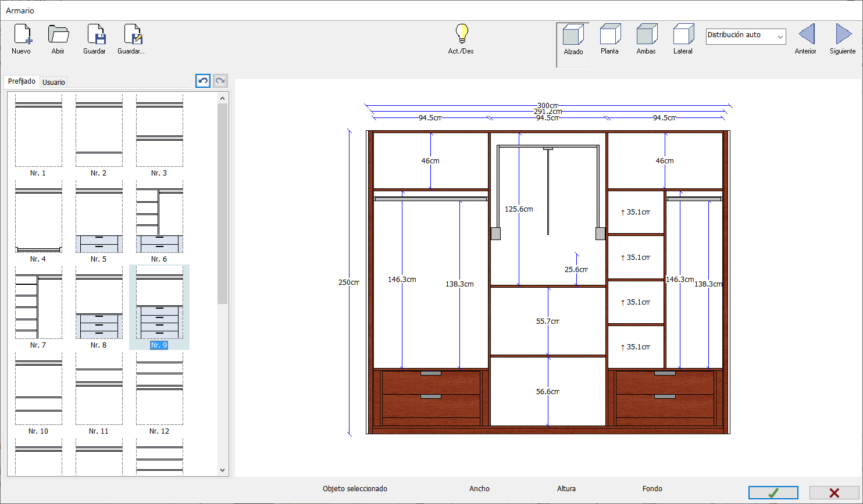Click the pull-down hanging rail in center module

(x=548, y=192)
